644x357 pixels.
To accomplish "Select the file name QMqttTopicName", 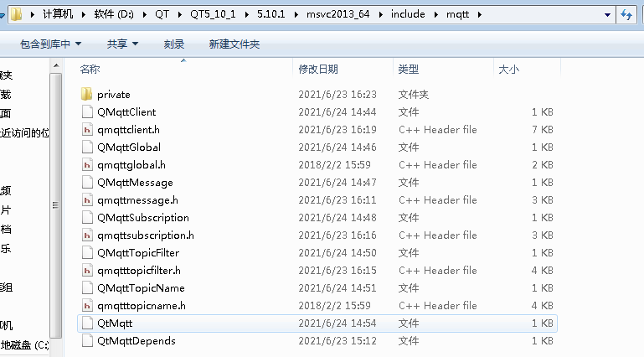I will [141, 288].
